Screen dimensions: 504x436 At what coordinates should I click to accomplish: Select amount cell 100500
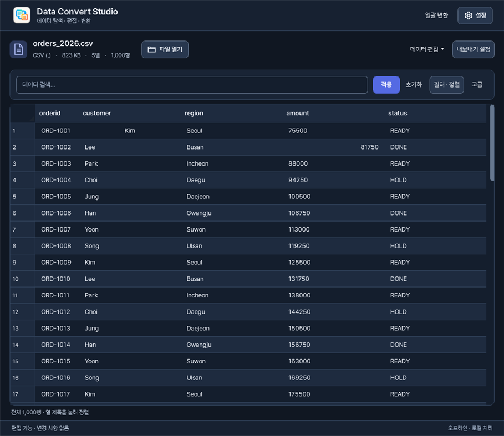click(x=334, y=197)
